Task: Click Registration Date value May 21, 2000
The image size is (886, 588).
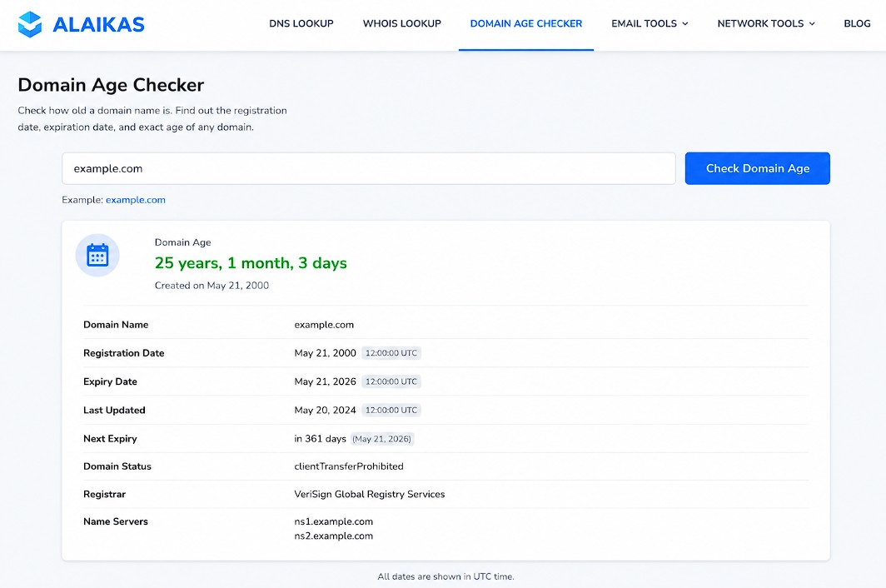Action: pos(325,353)
